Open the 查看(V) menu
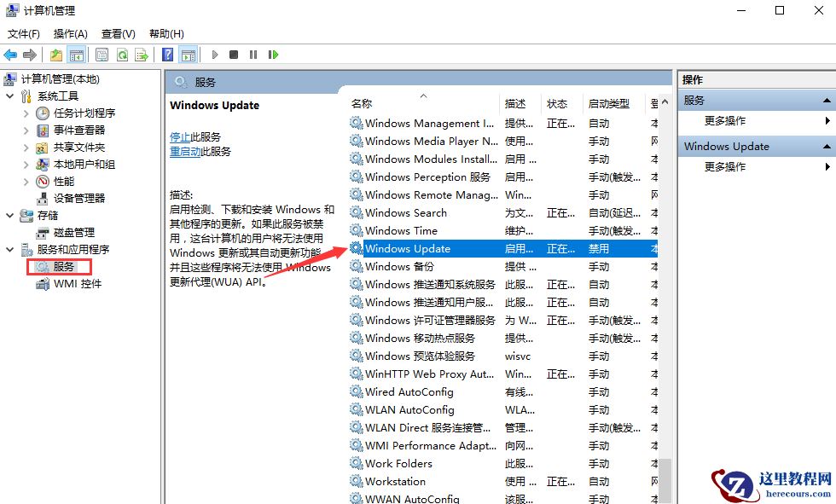 pos(118,33)
